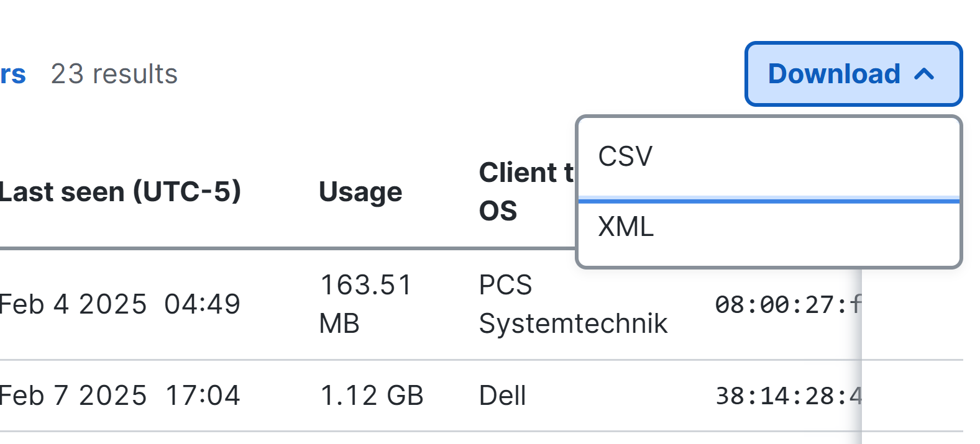Viewport: 980px width, 444px height.
Task: Sort by the Last seen (UTC-5) column
Action: (120, 192)
